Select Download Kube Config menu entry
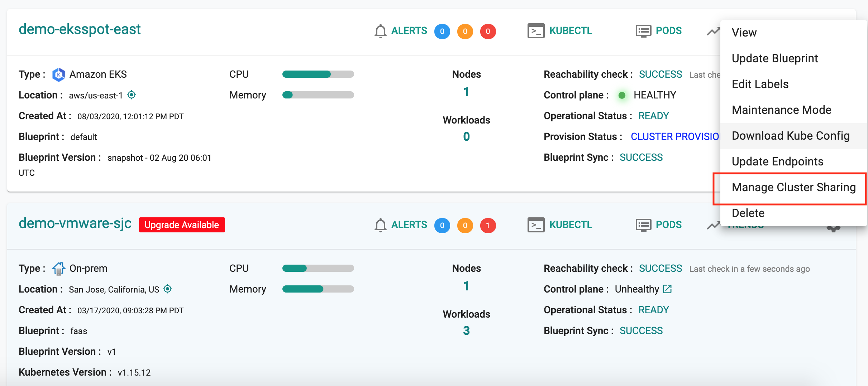This screenshot has height=386, width=868. pyautogui.click(x=794, y=136)
